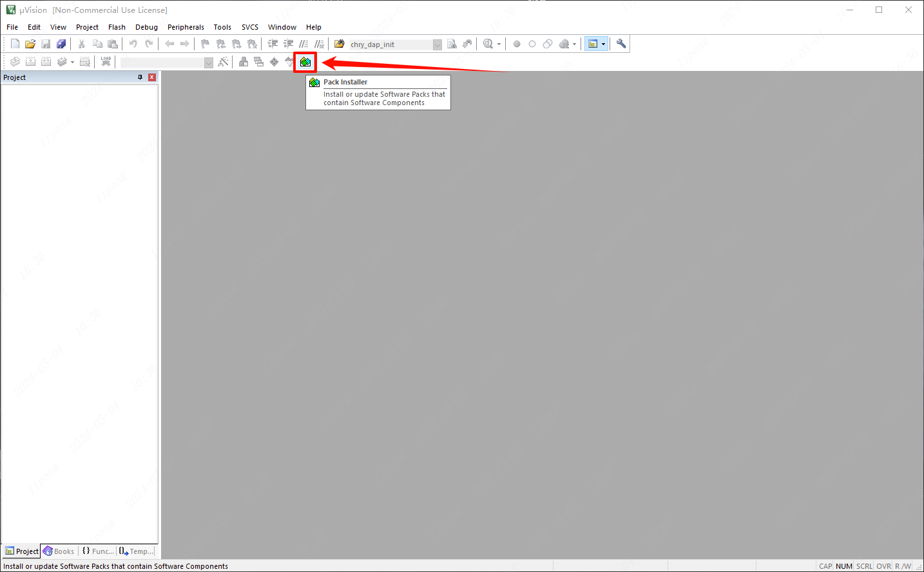Open the Peripherals menu
This screenshot has height=572, width=924.
tap(186, 27)
